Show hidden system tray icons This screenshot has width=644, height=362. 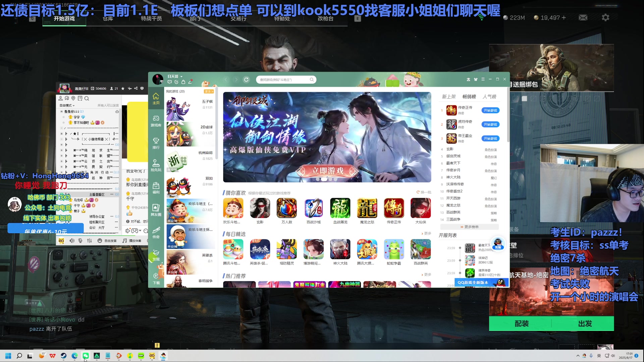(x=578, y=356)
